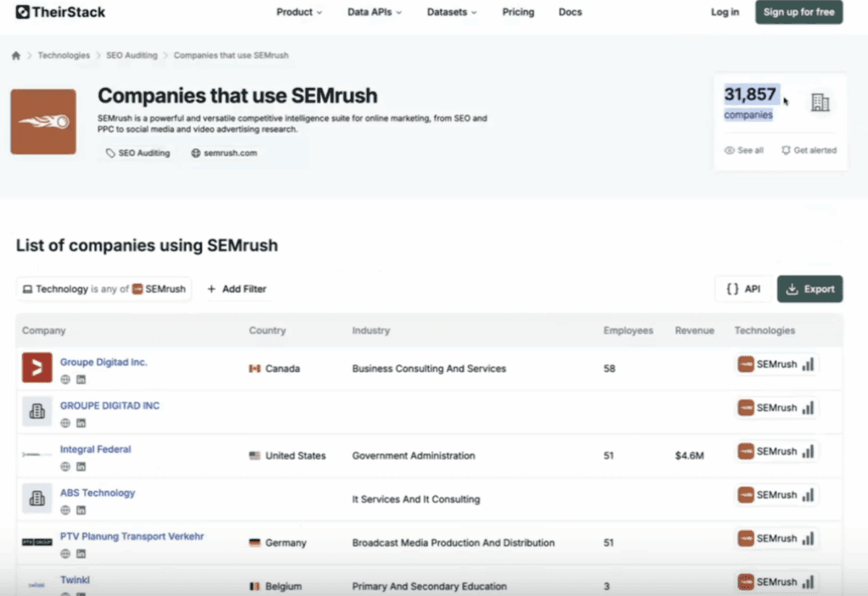Image resolution: width=868 pixels, height=596 pixels.
Task: Open the semrush.com website link
Action: 224,153
